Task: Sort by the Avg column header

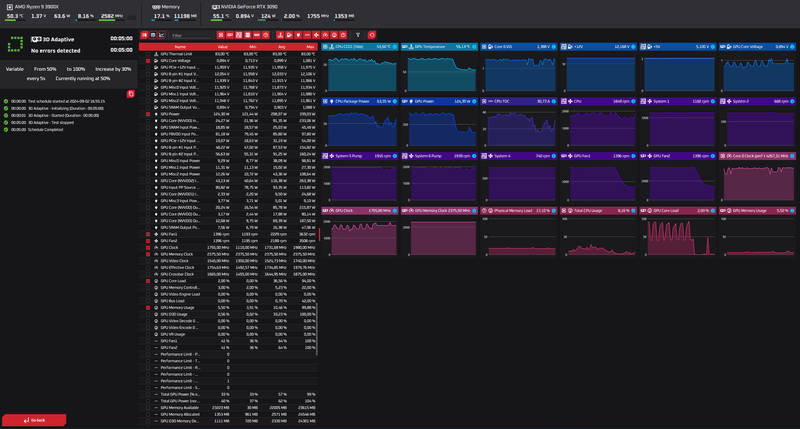Action: click(282, 47)
